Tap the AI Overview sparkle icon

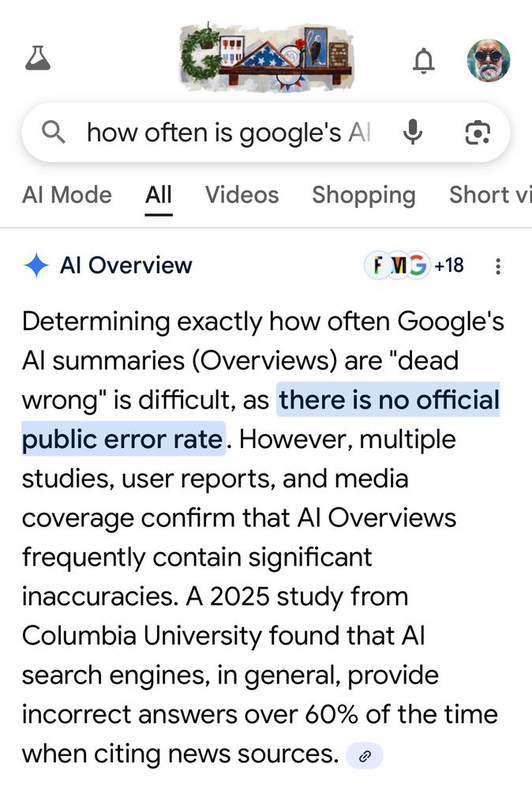click(x=37, y=265)
